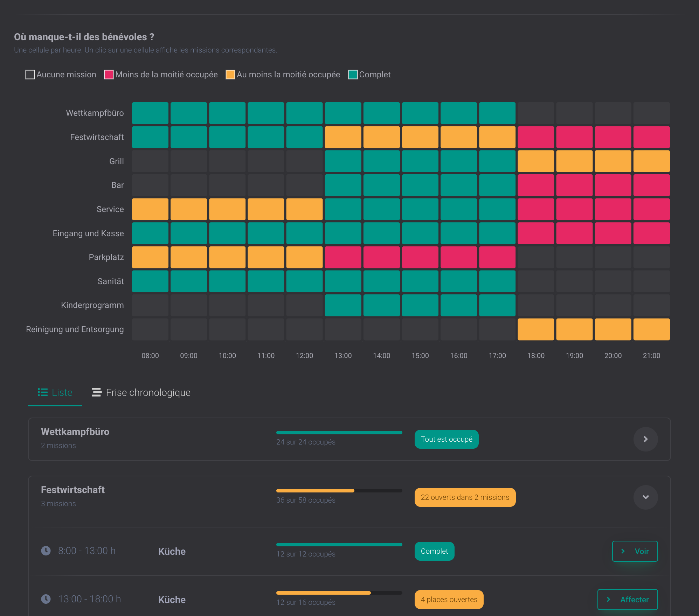Click Voir button for Küche 8:00 mission
Image resolution: width=699 pixels, height=616 pixels.
click(635, 551)
